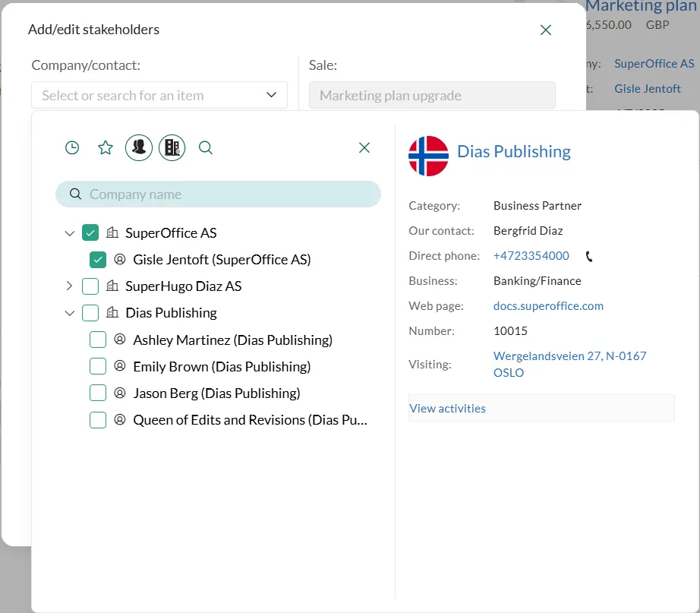Toggle the contacts person filter icon
700x613 pixels.
tap(139, 147)
